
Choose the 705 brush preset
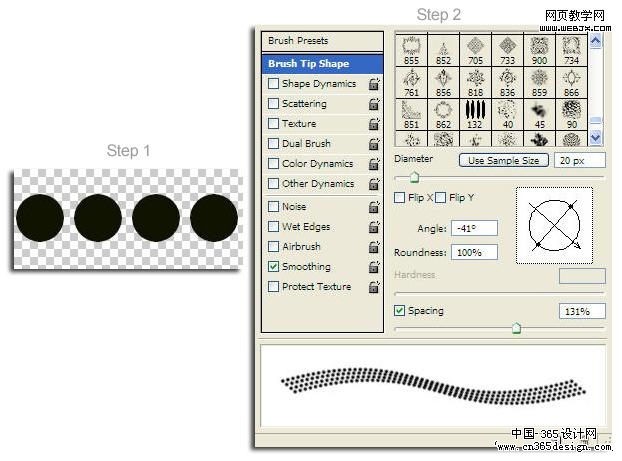[475, 50]
